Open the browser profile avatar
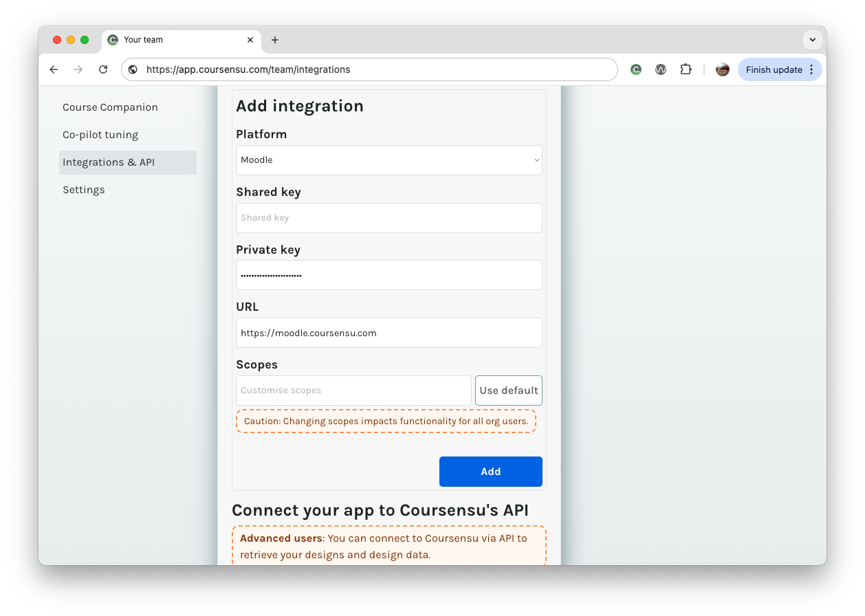The height and width of the screenshot is (616, 865). [x=722, y=69]
